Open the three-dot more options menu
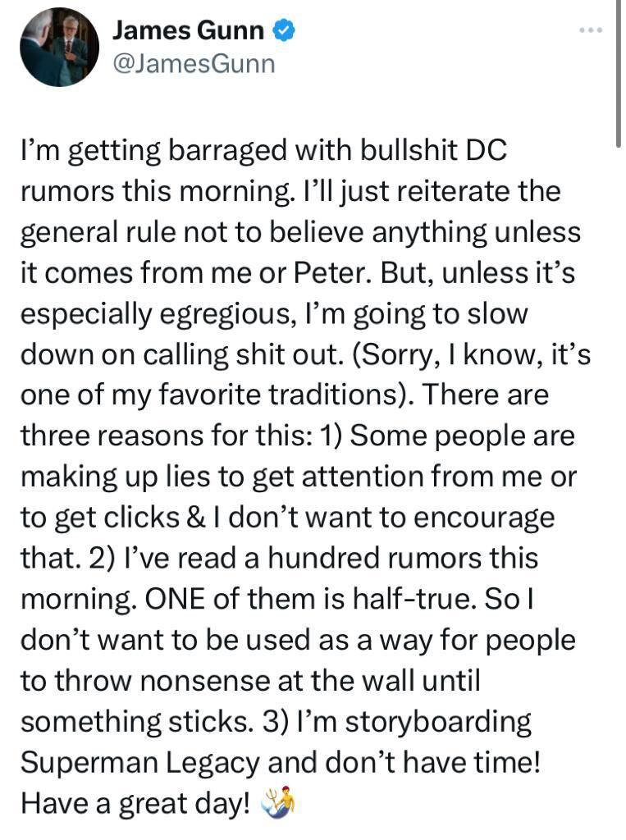626x840 pixels. 590,31
